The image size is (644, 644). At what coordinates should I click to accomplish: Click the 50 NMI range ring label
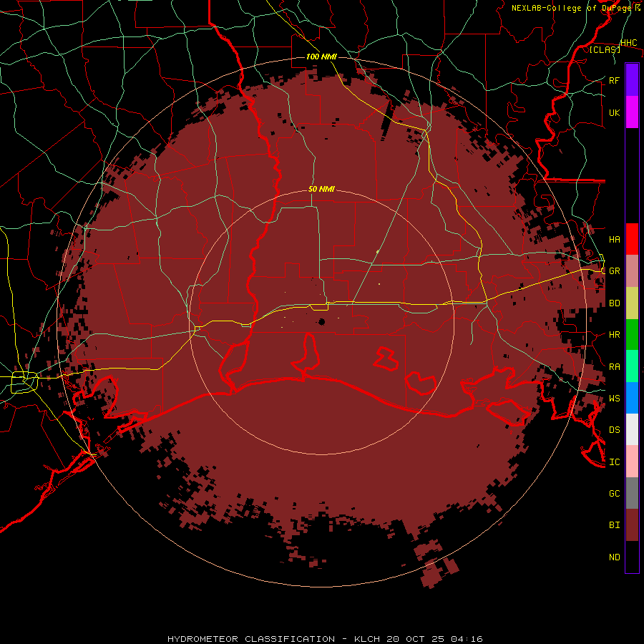(x=321, y=189)
